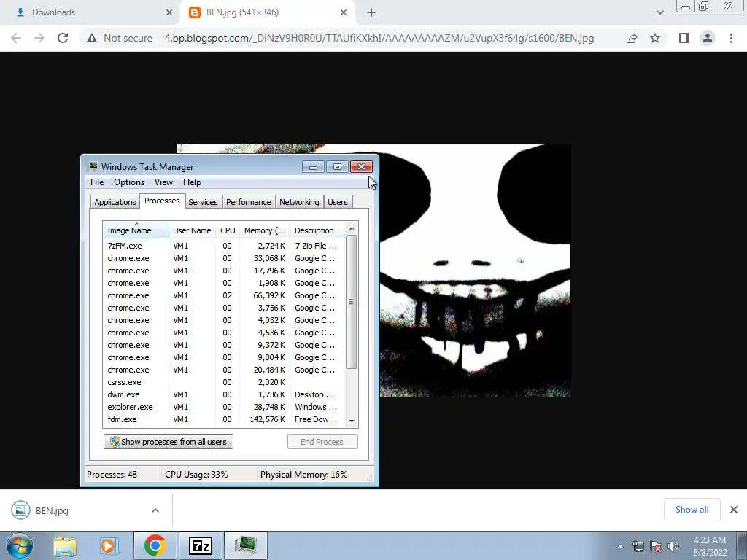Screen dimensions: 747x560
Task: Close the Windows Task Manager window
Action: [x=362, y=167]
